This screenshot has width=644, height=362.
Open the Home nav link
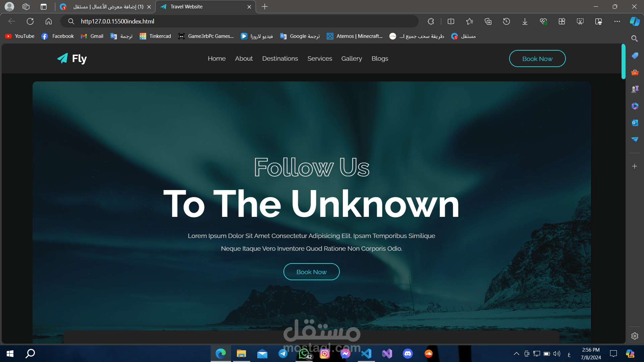click(217, 59)
